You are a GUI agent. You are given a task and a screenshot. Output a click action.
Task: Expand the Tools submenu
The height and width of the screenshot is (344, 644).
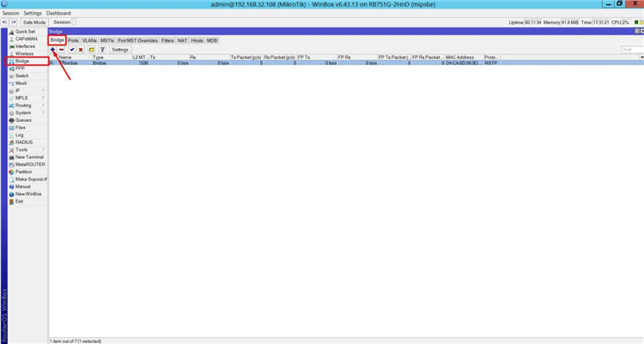[x=27, y=150]
